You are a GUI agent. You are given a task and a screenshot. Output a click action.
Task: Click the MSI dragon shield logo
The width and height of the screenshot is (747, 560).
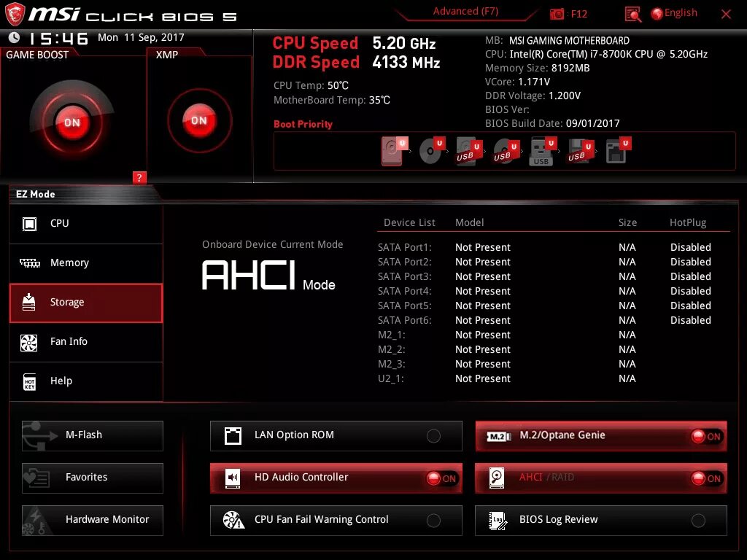pos(15,15)
